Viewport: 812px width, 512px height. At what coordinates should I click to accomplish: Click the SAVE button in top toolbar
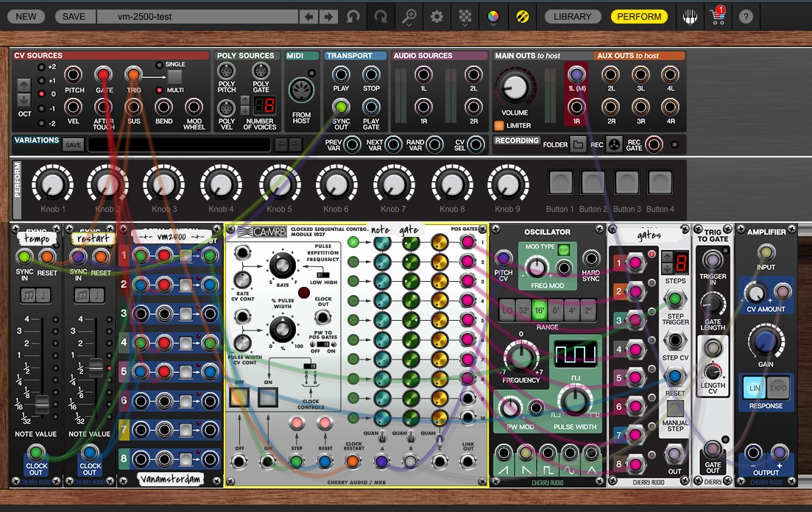point(74,17)
